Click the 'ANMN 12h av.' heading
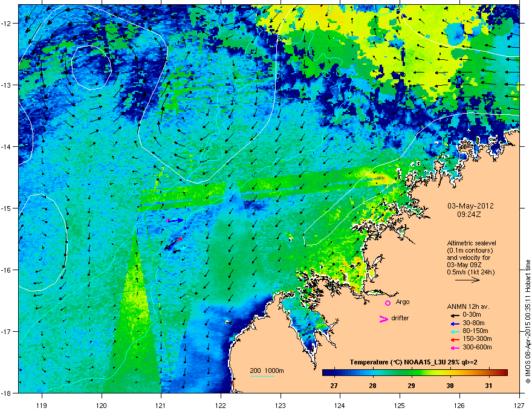 [468, 306]
